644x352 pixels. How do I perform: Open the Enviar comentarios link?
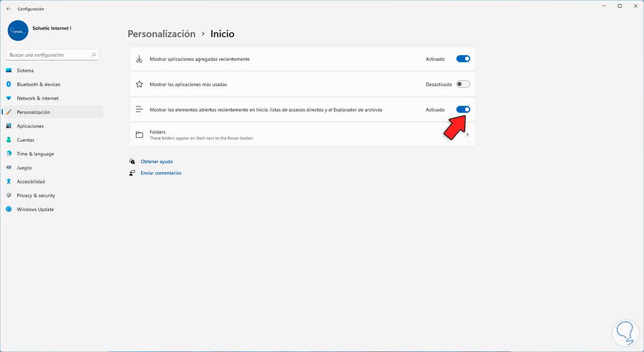(x=161, y=173)
